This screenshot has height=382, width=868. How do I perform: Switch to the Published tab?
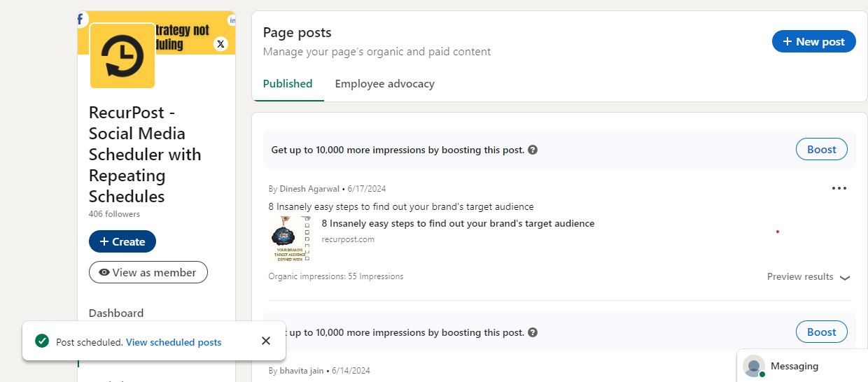coord(288,84)
